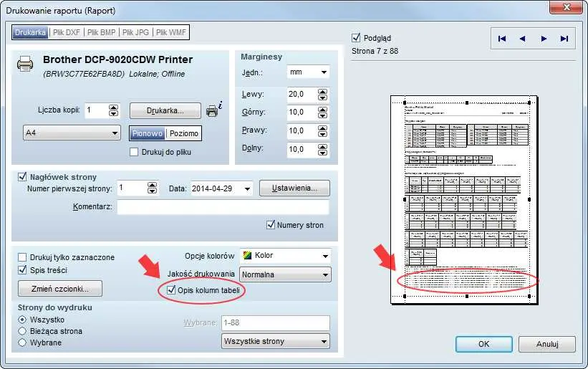The height and width of the screenshot is (369, 588).
Task: Click into the Komentarz text field
Action: pyautogui.click(x=222, y=207)
